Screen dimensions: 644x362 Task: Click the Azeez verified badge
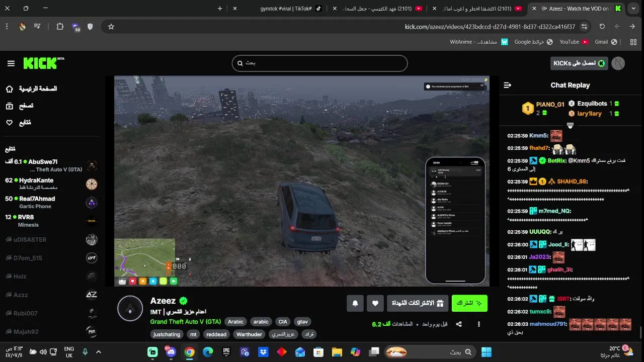(183, 301)
